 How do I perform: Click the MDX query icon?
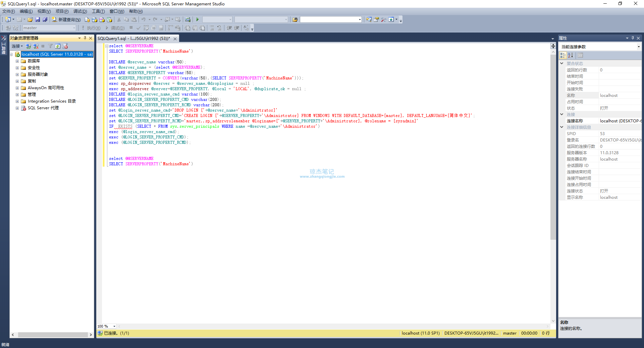pyautogui.click(x=94, y=20)
